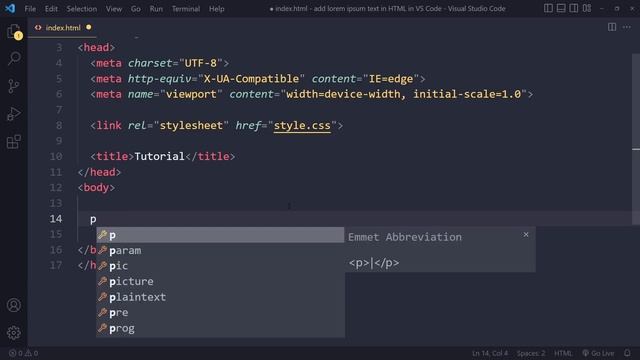Choose the 'plaintext' suggestion
The height and width of the screenshot is (360, 640).
tap(220, 297)
